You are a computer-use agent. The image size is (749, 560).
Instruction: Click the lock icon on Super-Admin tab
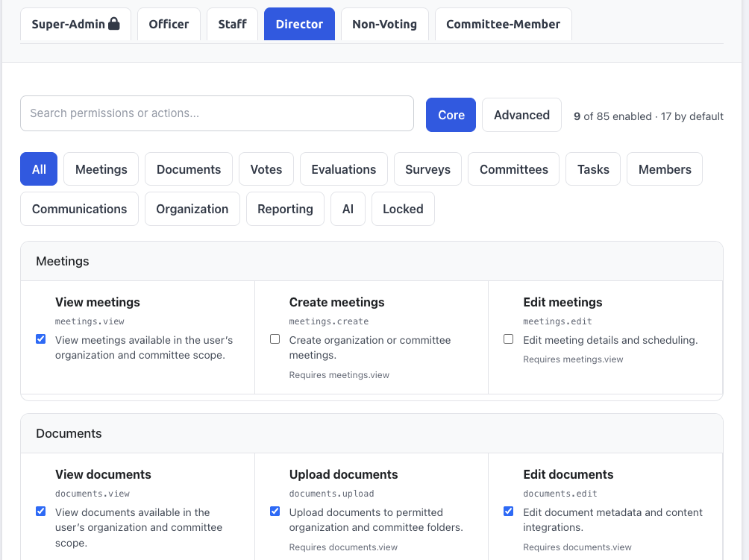tap(113, 23)
